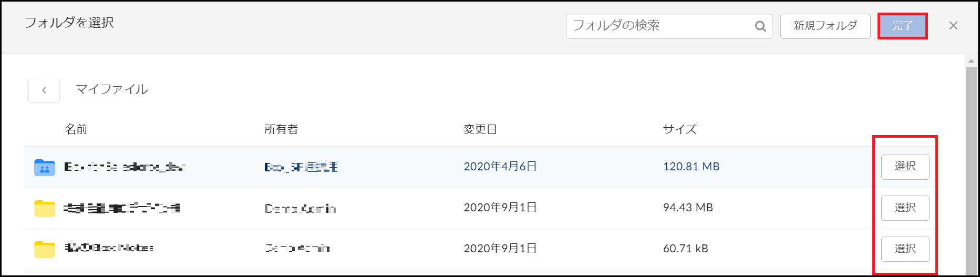This screenshot has width=980, height=277.
Task: Select the folder sized 120.81 MB
Action: 905,167
